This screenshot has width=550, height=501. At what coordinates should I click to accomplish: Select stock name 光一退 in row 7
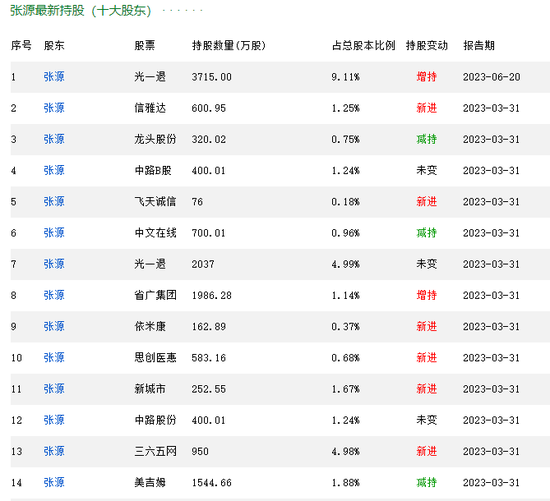tap(150, 264)
